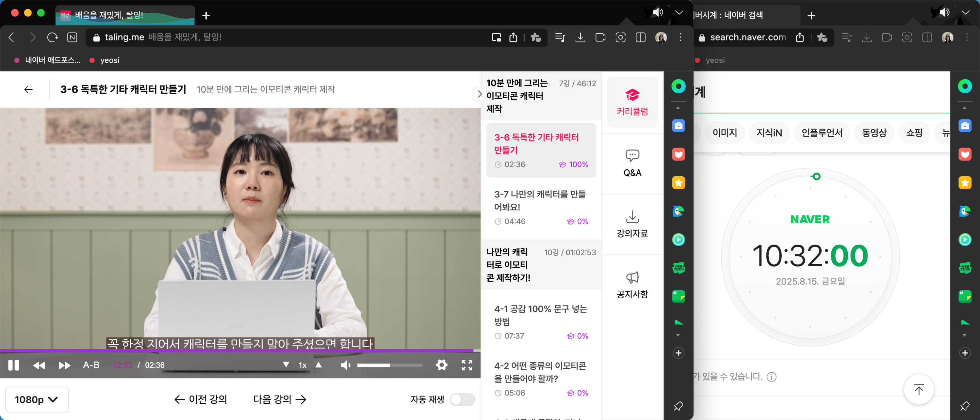This screenshot has width=980, height=420.
Task: Mute the video player speaker icon
Action: coord(345,365)
